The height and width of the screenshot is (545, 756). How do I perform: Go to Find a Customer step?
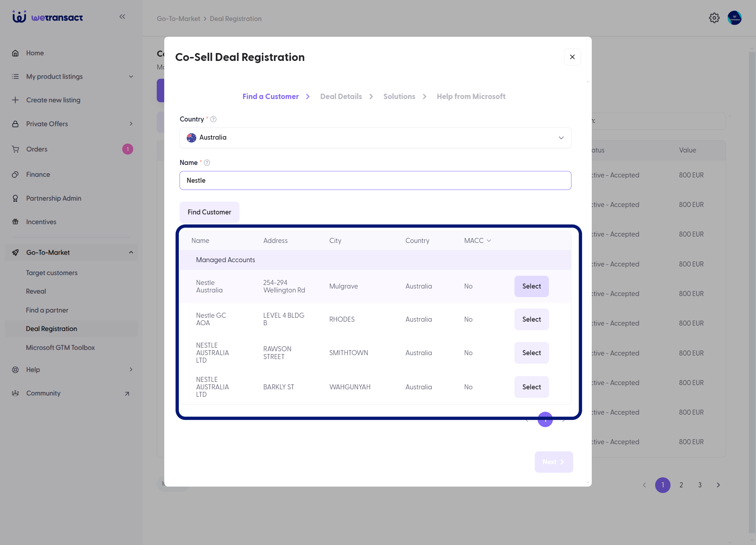coord(270,97)
